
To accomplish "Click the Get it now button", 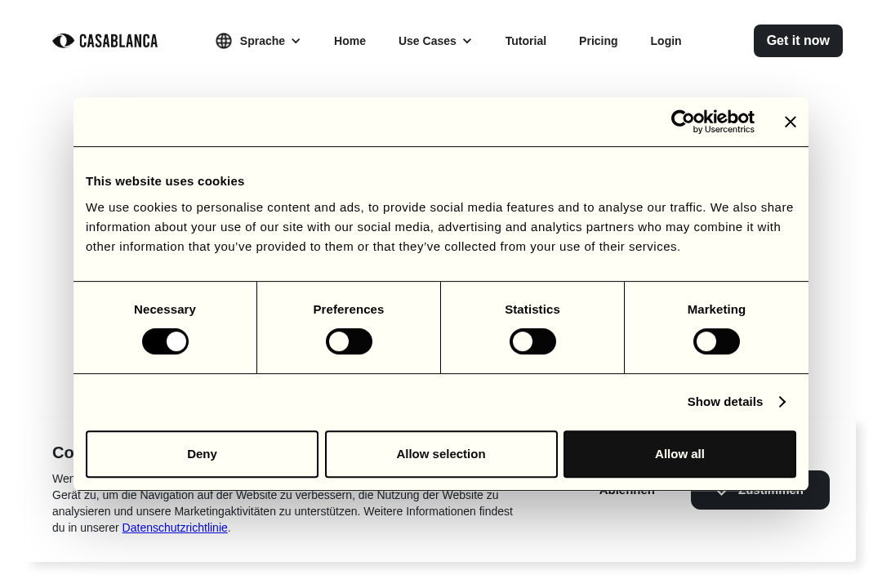I will click(798, 41).
